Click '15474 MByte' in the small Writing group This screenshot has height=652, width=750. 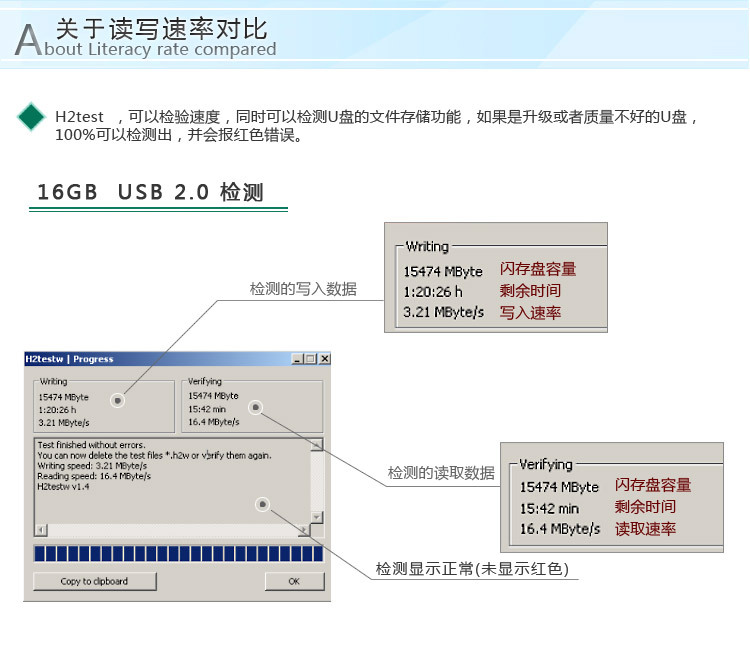coord(64,398)
